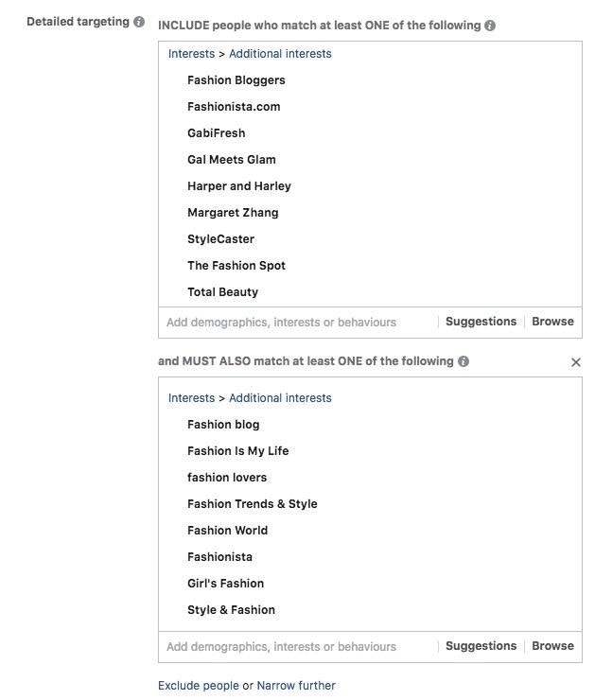Open Suggestions in the first targeting box
Screen dimensions: 595x700
pos(481,322)
